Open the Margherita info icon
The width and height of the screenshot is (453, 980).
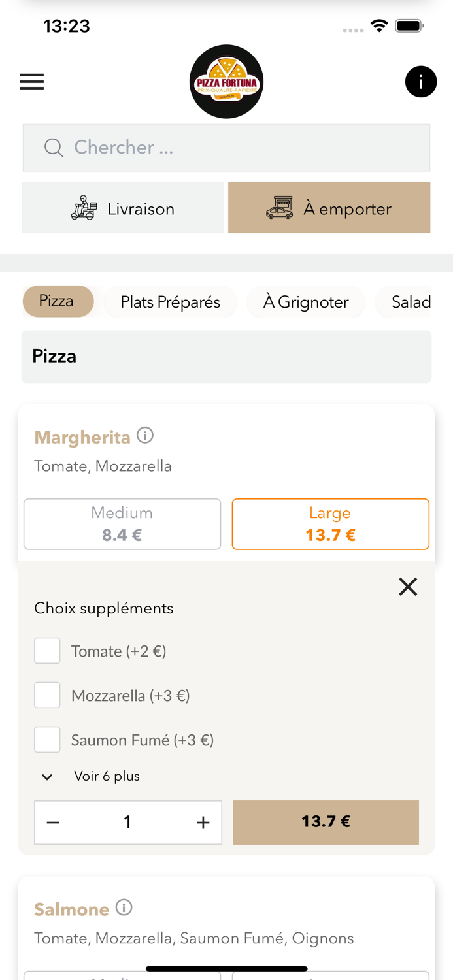(x=146, y=434)
